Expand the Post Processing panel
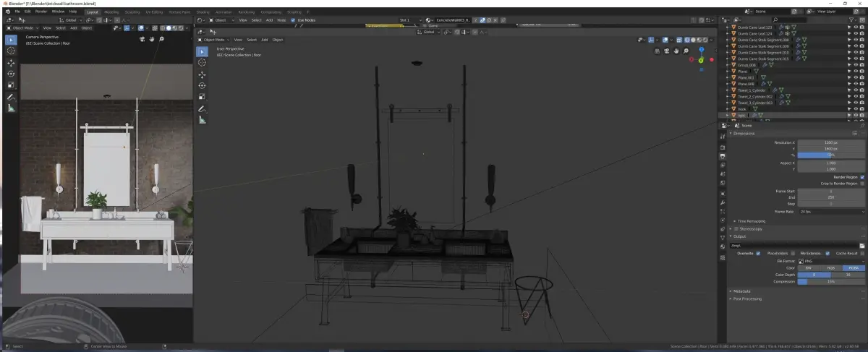 746,299
